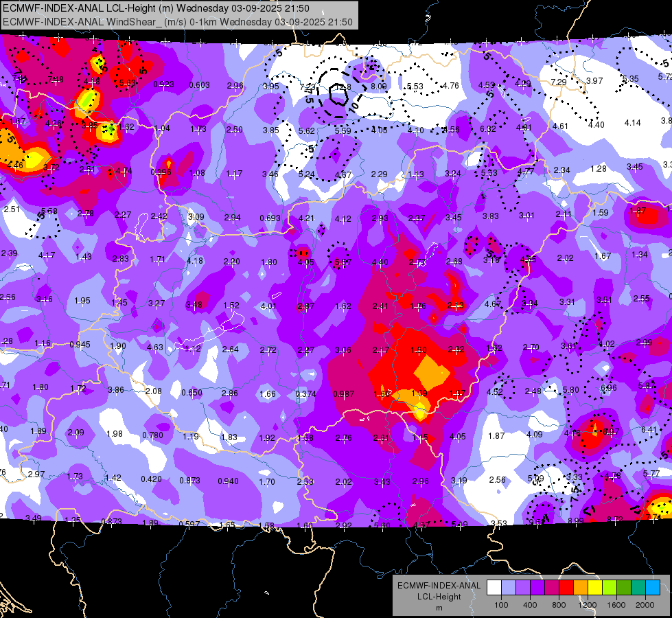Click the WindShear 0-1km title line
Viewport: 672px width, 618px height.
click(x=177, y=22)
